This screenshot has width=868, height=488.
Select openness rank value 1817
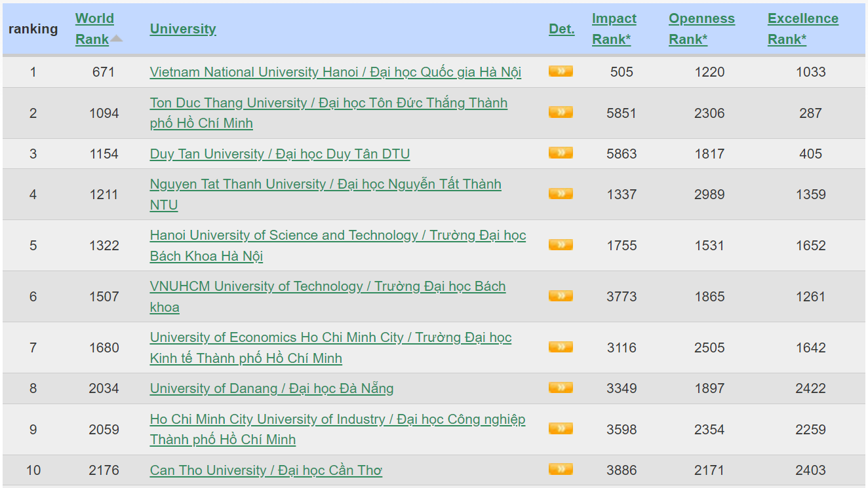click(709, 154)
